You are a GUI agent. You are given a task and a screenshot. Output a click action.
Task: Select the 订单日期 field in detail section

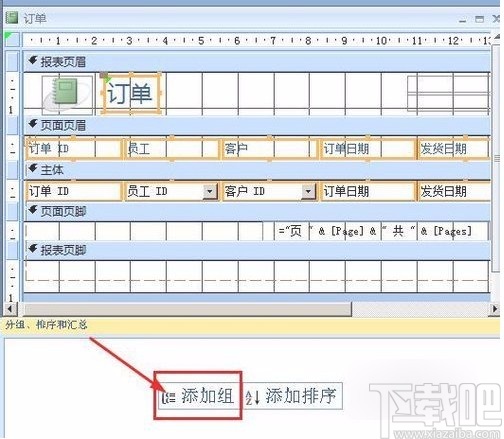click(x=367, y=191)
